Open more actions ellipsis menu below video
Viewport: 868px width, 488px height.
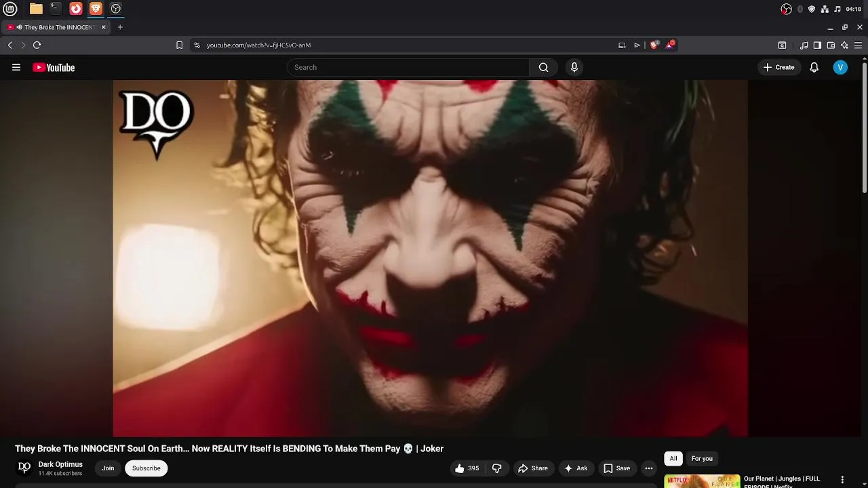(x=649, y=468)
